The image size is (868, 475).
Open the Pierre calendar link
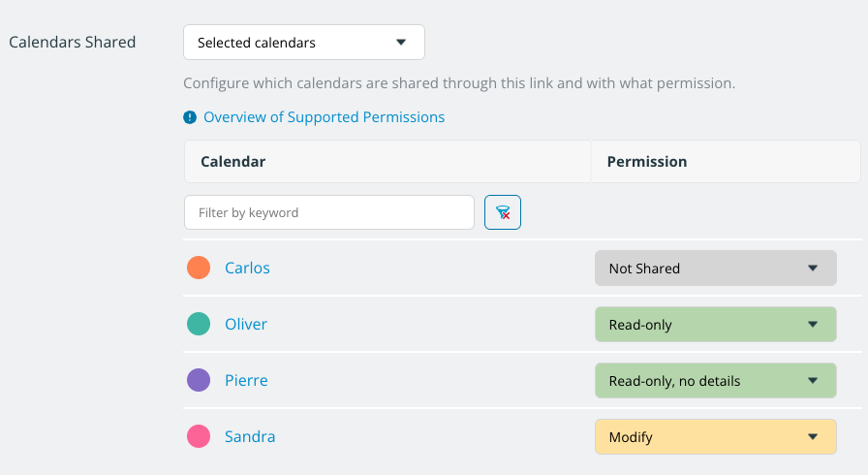(246, 380)
